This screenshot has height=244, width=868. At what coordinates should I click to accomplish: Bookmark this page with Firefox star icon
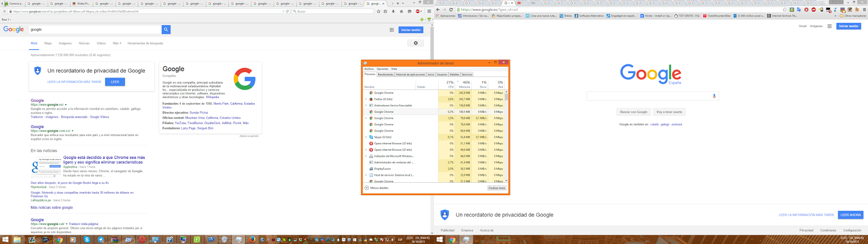pos(379,11)
